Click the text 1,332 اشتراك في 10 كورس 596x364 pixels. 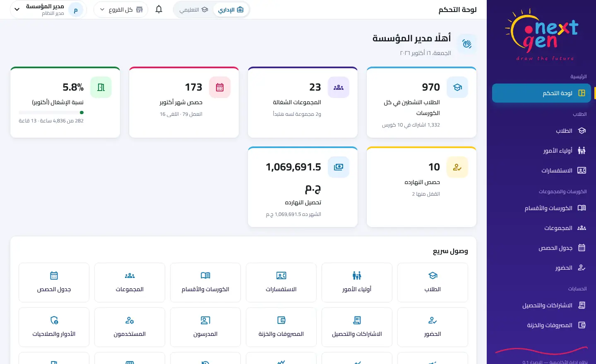411,125
